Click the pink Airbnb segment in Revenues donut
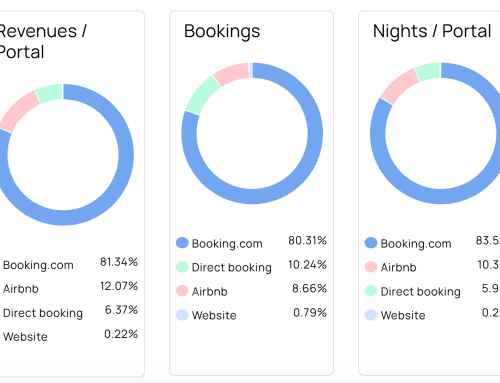Viewport: 500px width, 383px height. tap(20, 112)
